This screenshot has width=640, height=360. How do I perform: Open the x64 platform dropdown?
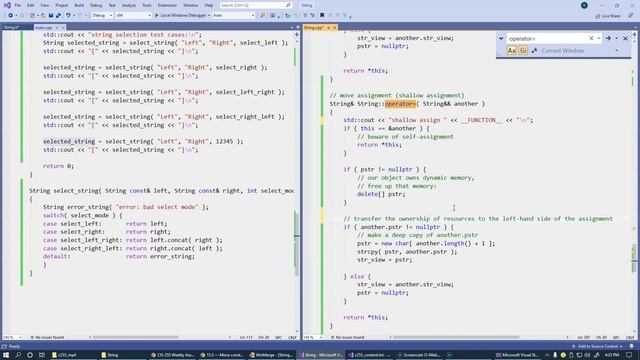(133, 16)
